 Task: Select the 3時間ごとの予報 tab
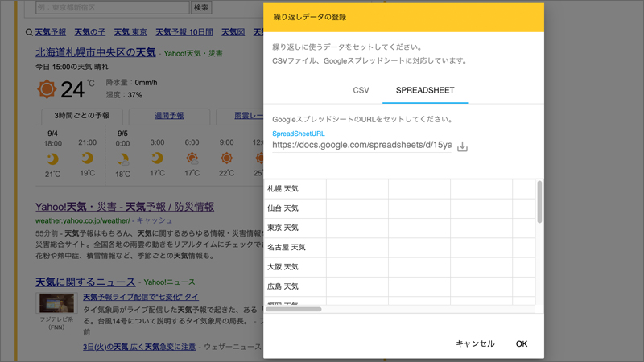pyautogui.click(x=82, y=116)
